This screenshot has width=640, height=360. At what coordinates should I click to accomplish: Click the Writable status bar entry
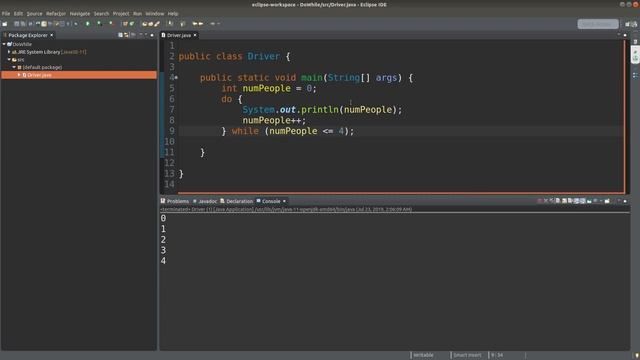tap(423, 355)
